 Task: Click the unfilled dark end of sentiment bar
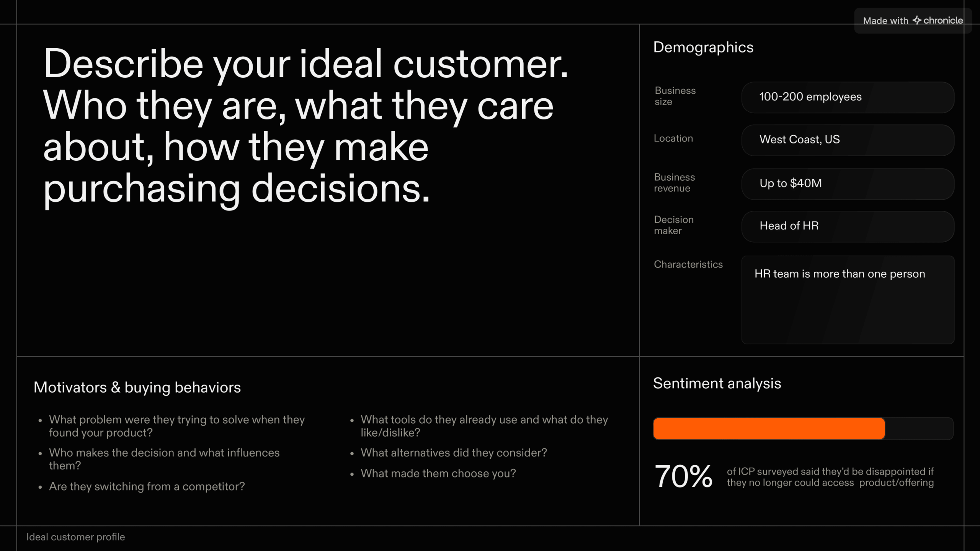pyautogui.click(x=919, y=429)
